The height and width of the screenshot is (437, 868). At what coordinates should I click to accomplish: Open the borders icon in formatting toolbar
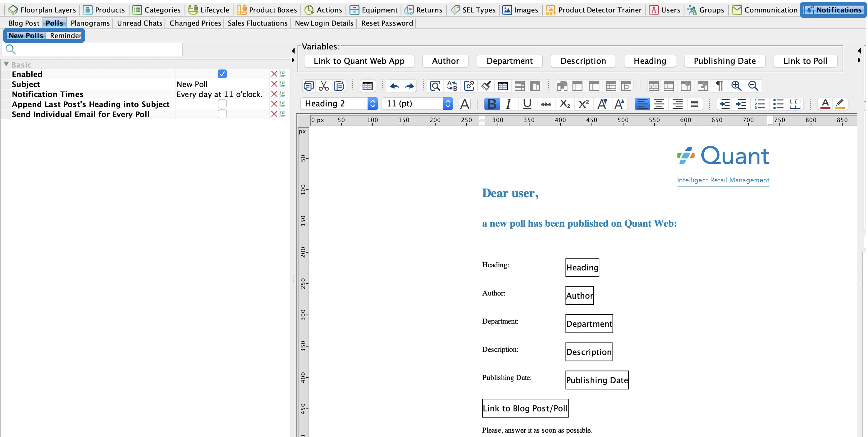pos(795,104)
